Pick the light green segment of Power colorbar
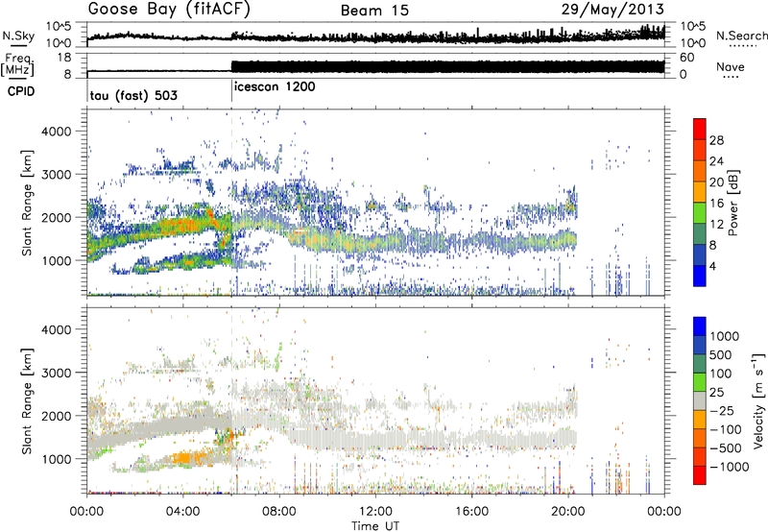This screenshot has width=768, height=532. (x=700, y=213)
